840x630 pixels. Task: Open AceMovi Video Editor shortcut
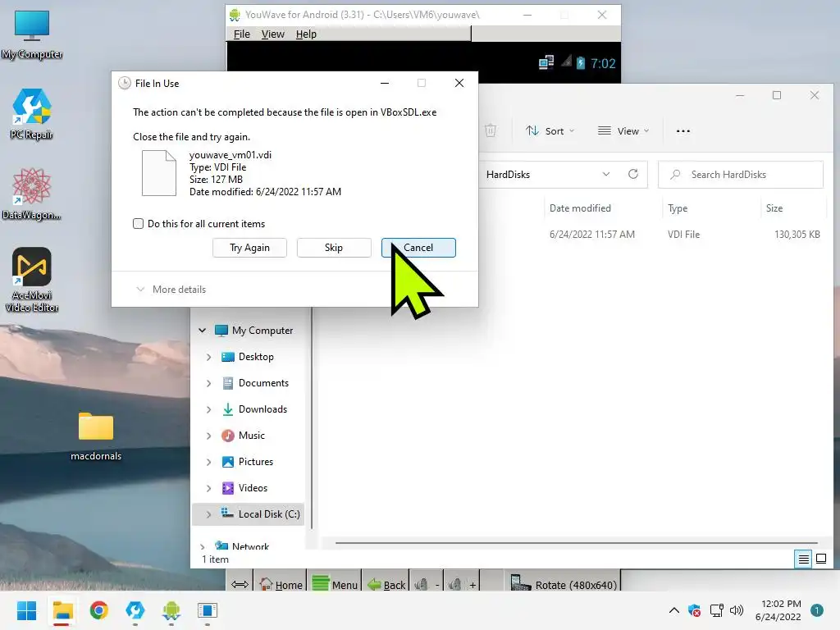click(x=32, y=280)
